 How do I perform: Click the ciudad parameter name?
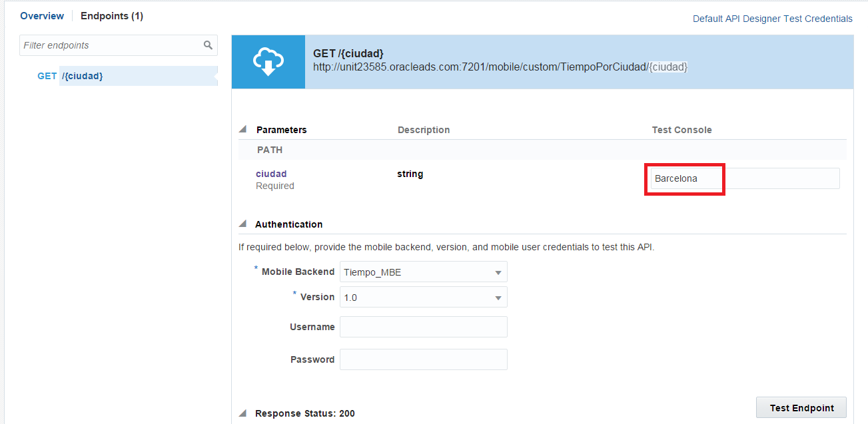tap(271, 174)
